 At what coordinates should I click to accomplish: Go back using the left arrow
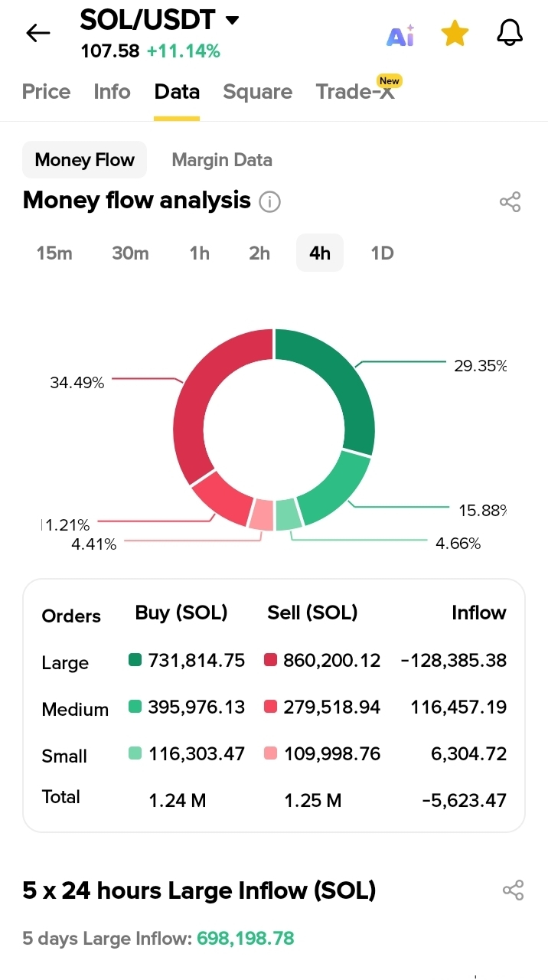click(x=38, y=33)
